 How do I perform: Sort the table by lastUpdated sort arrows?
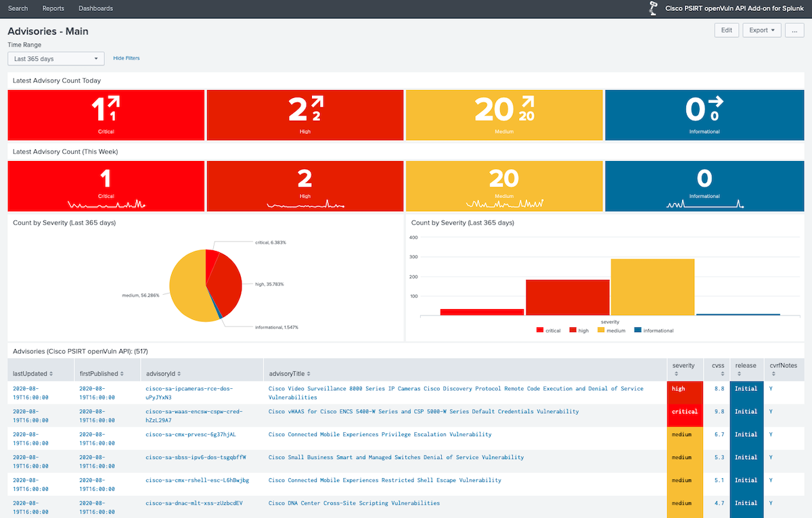point(51,374)
